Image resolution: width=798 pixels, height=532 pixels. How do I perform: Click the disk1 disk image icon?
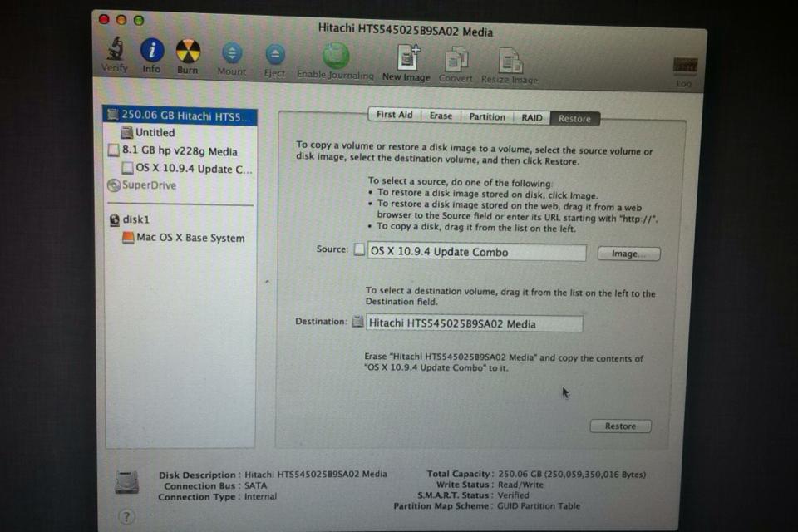(x=115, y=219)
